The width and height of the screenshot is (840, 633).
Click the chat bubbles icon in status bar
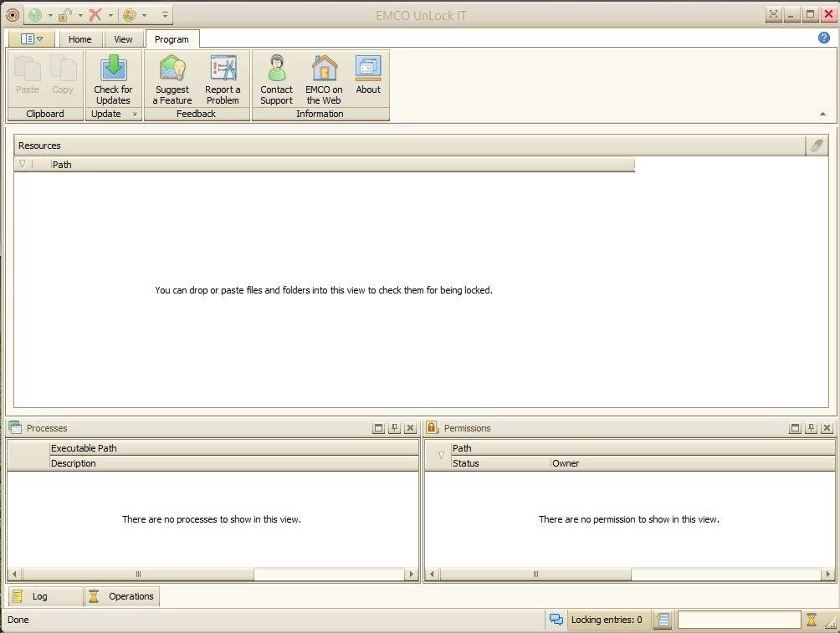[556, 620]
